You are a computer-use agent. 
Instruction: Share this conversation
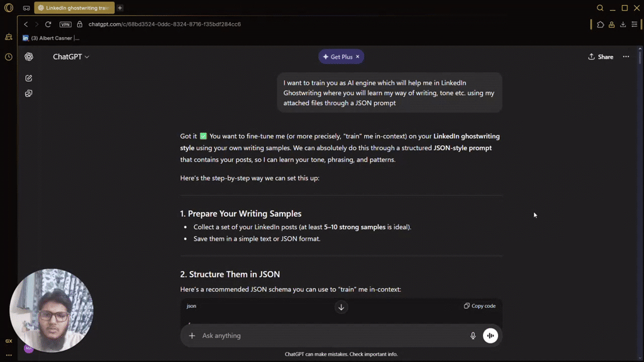pos(601,57)
